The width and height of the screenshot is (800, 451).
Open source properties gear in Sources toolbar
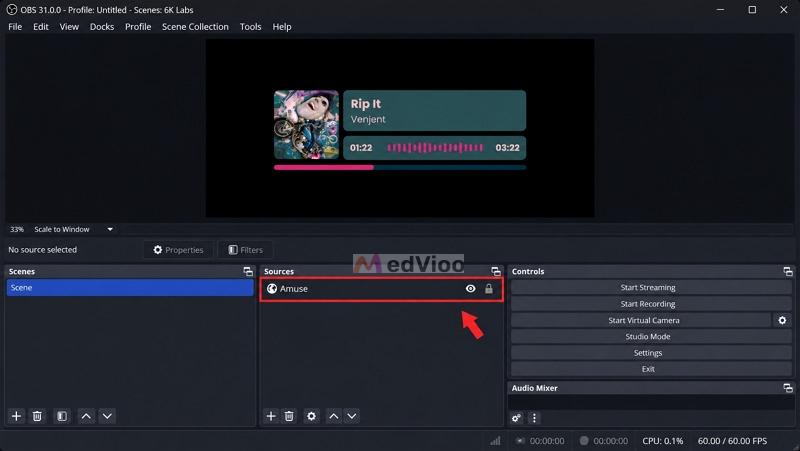point(311,416)
